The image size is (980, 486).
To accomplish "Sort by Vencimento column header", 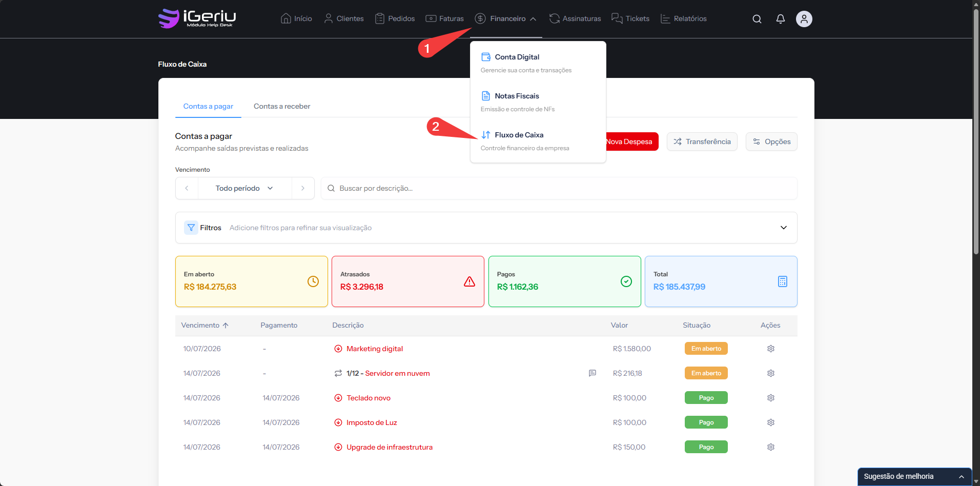I will click(205, 325).
